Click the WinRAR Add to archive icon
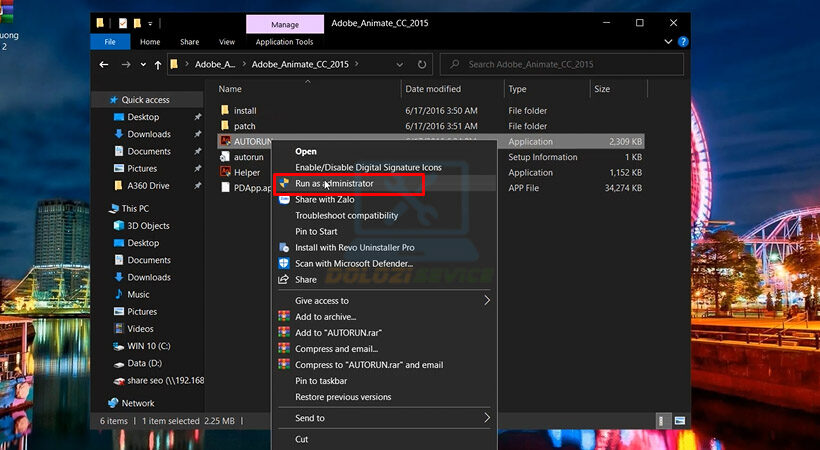 (x=285, y=317)
